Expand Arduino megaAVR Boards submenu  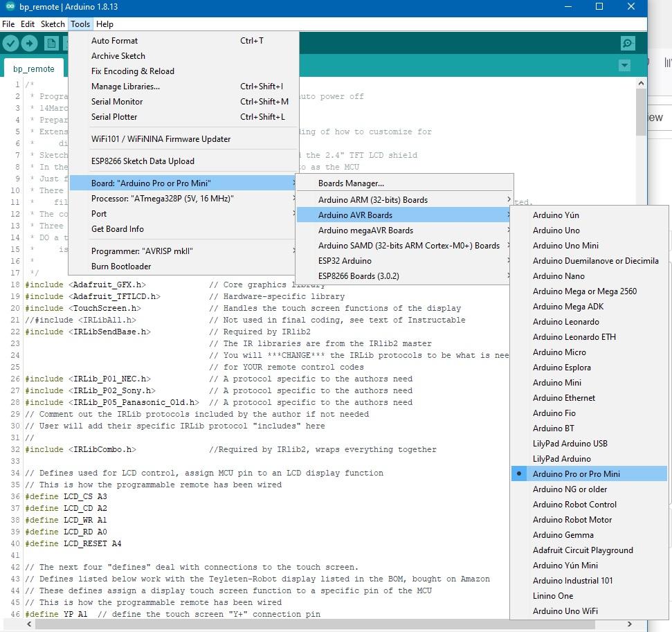pos(404,231)
